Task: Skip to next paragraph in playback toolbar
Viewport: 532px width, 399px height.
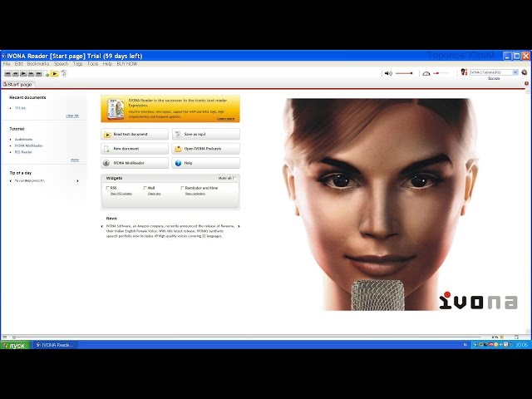Action: tap(39, 73)
